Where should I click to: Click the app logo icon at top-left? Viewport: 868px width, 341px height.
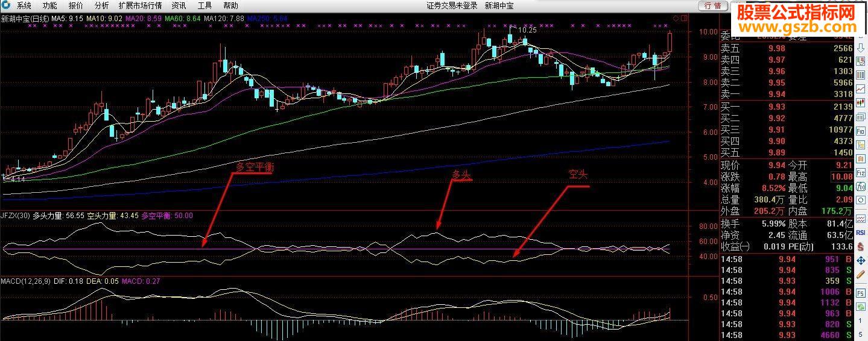[x=5, y=5]
